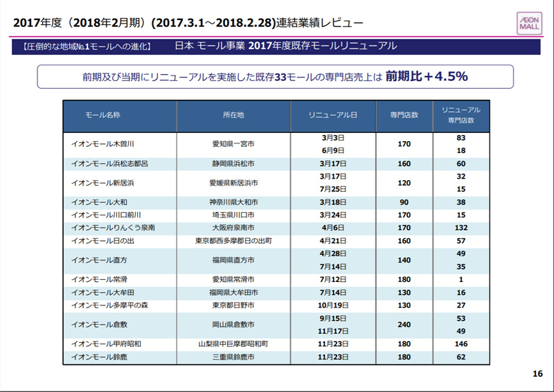Select the 東京都日野市 location cell
The width and height of the screenshot is (554, 392).
(233, 305)
